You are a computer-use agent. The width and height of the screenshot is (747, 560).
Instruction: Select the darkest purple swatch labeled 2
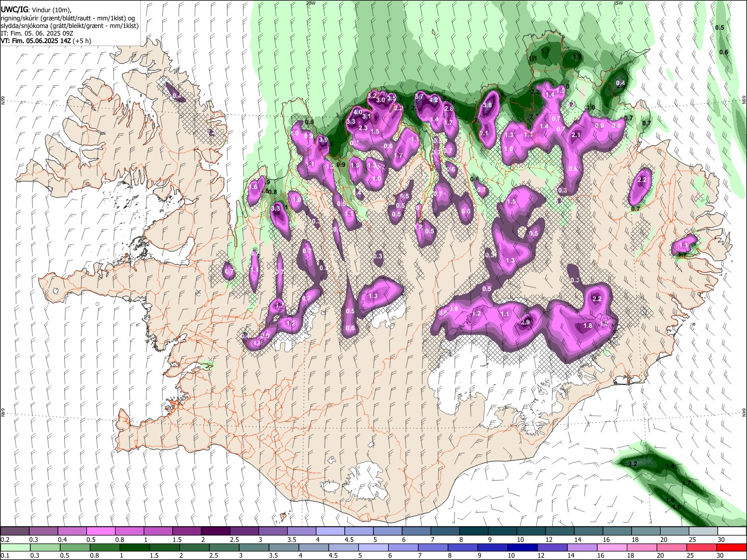coord(215,531)
